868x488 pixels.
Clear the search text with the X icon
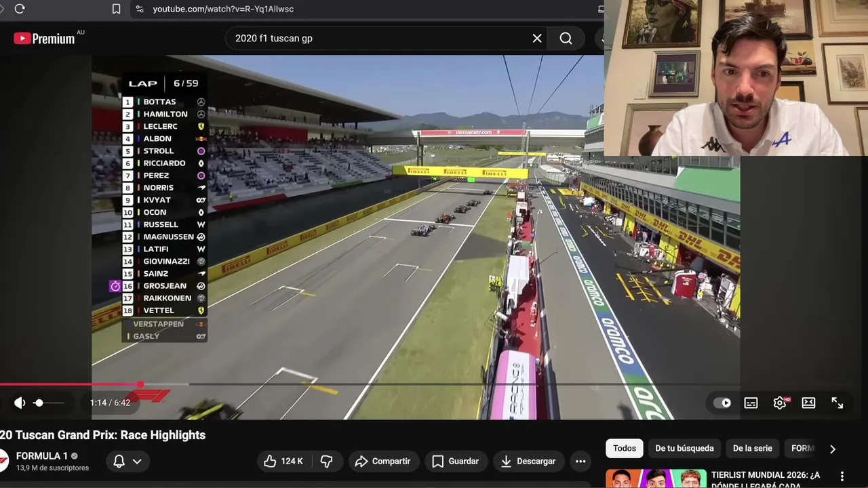tap(537, 38)
